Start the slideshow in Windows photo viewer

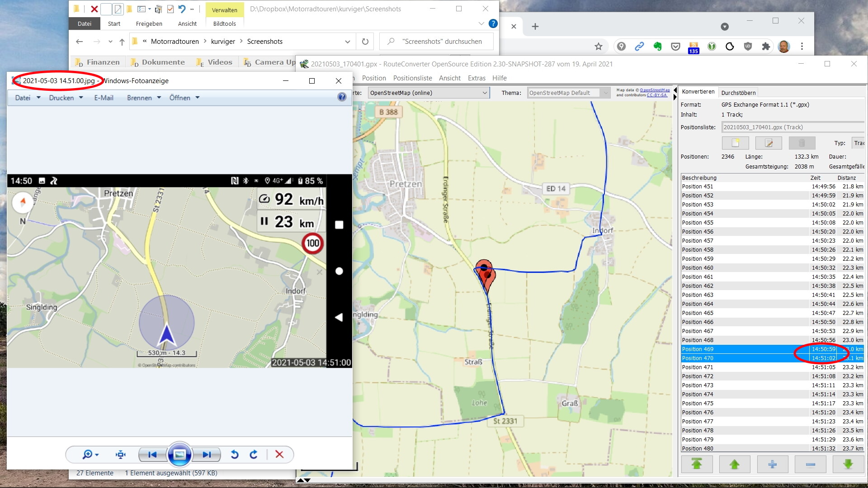[179, 455]
